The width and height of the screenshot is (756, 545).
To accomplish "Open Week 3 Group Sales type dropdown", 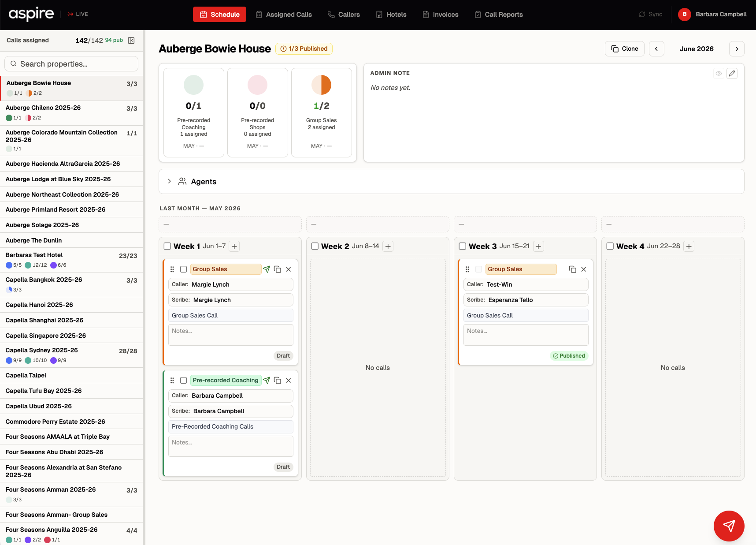I will point(521,269).
